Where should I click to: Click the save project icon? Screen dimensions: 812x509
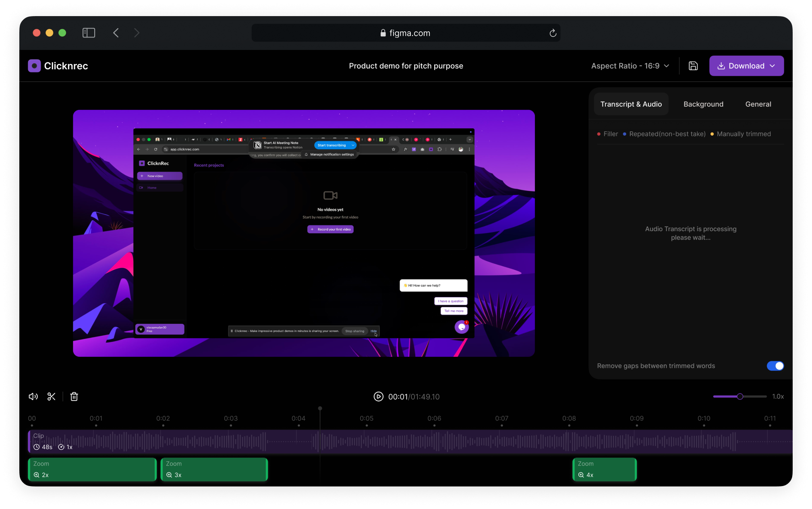693,66
